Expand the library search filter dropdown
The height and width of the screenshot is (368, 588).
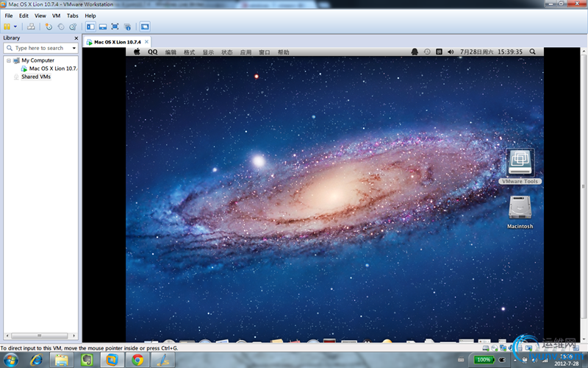tap(74, 48)
